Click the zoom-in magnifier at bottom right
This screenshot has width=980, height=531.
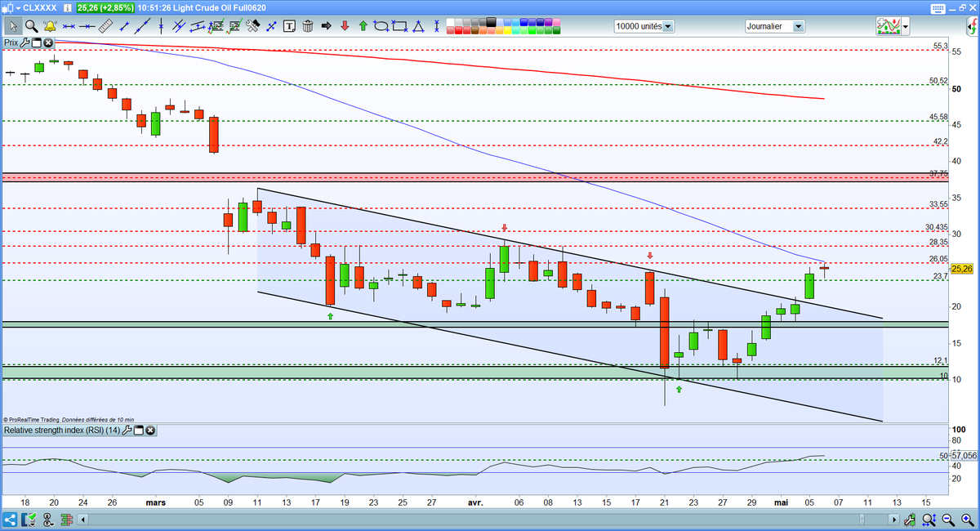(x=968, y=520)
